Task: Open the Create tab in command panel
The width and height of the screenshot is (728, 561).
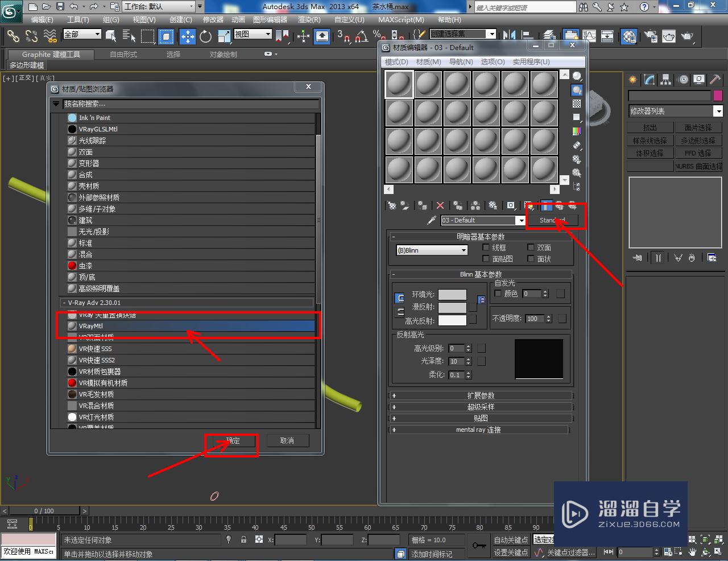Action: (632, 80)
